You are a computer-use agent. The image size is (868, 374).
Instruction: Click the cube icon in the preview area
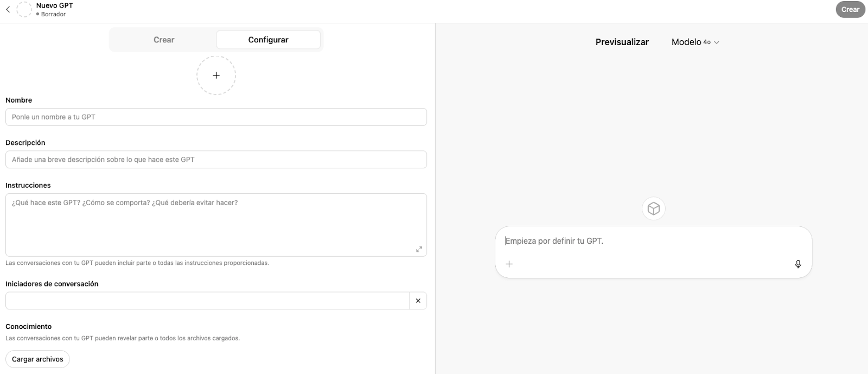(653, 208)
